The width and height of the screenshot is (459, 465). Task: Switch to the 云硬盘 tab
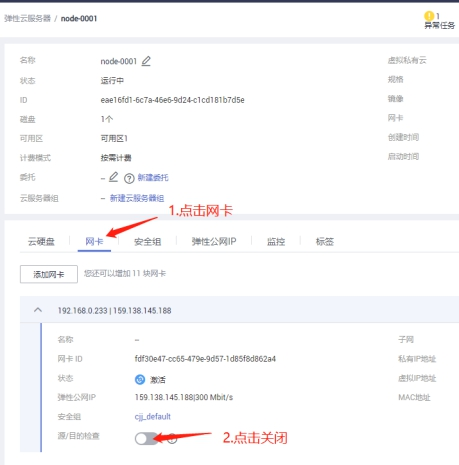point(41,241)
